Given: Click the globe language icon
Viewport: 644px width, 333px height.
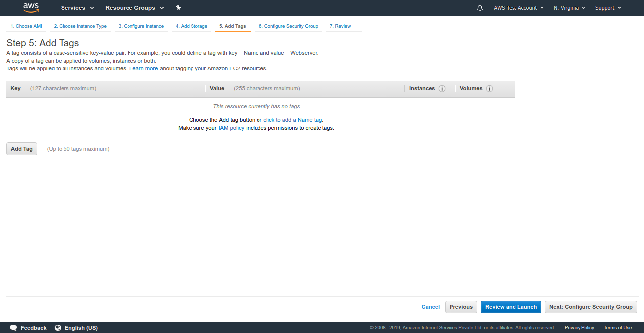Looking at the screenshot, I should pyautogui.click(x=58, y=328).
